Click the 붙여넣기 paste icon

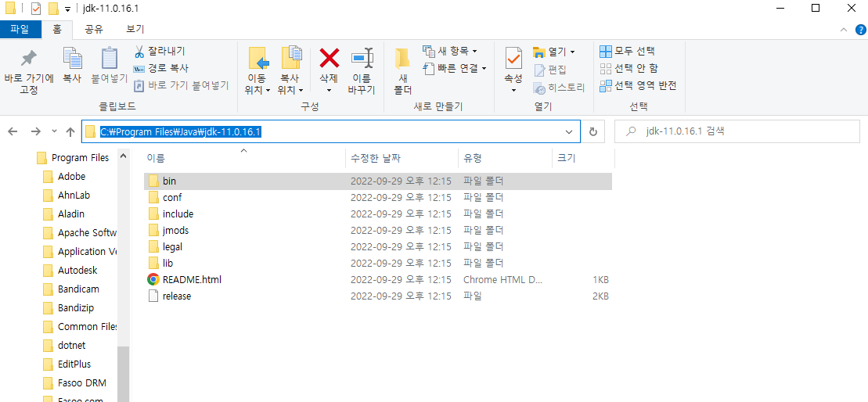tap(110, 58)
